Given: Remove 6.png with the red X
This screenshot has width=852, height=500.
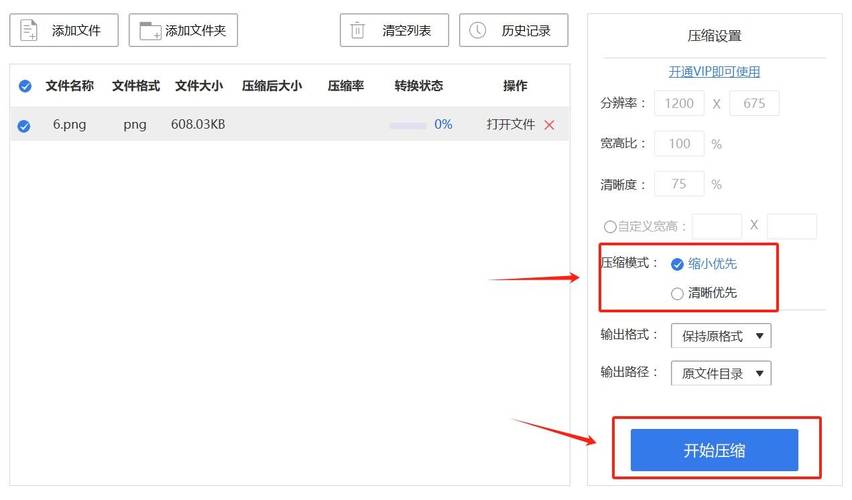Looking at the screenshot, I should click(x=549, y=125).
